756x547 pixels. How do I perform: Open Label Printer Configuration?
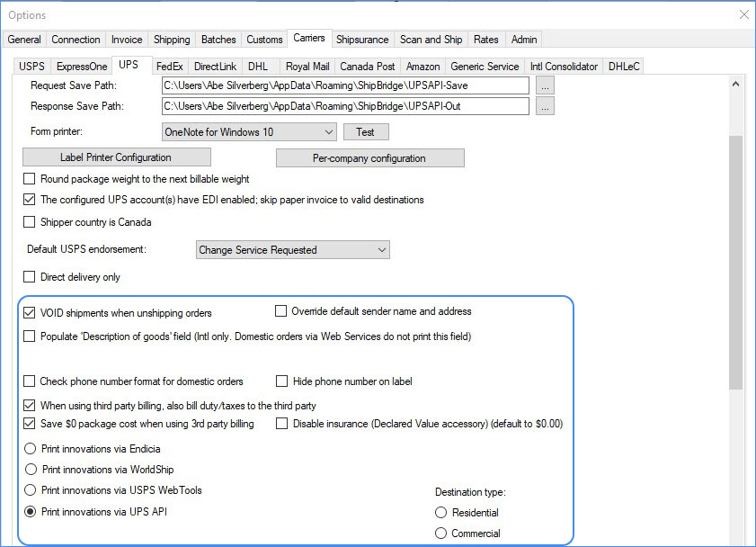click(x=116, y=157)
